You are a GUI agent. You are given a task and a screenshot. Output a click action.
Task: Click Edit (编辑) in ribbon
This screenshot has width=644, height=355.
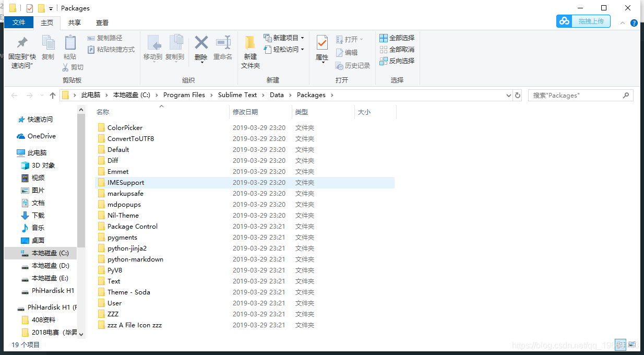pos(347,53)
